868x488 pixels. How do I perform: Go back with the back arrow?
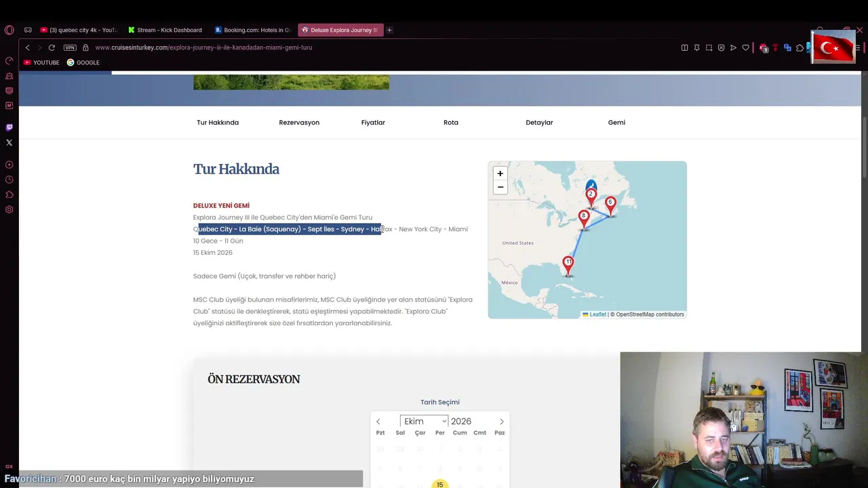(28, 47)
